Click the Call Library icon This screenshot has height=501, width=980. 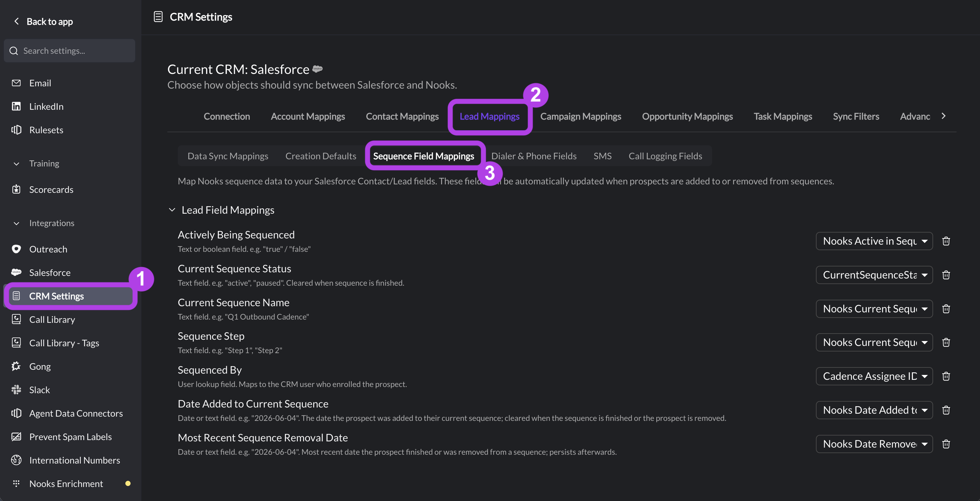[16, 319]
